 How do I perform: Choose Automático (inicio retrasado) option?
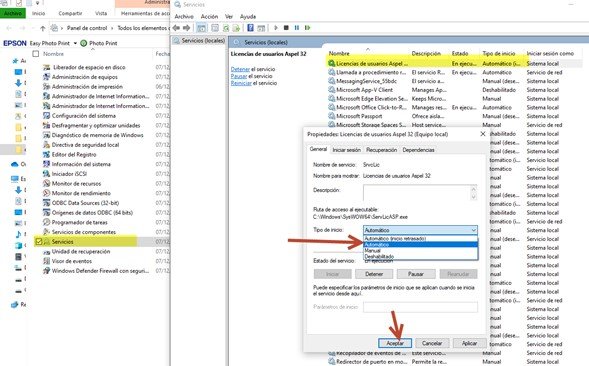click(x=420, y=239)
